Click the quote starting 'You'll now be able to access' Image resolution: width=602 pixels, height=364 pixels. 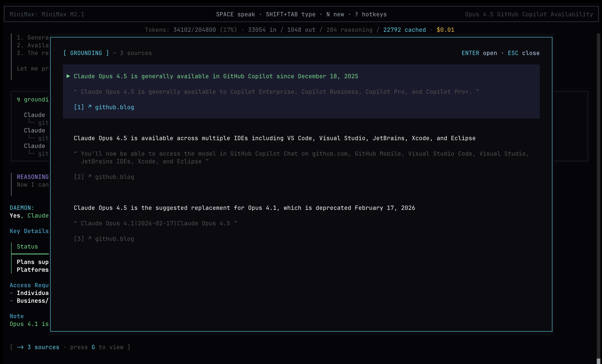point(301,158)
